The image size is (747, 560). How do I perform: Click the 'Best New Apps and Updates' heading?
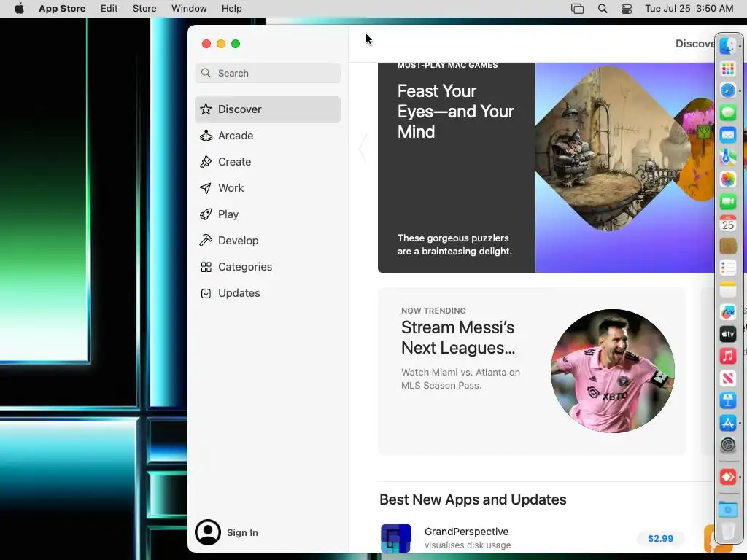point(473,499)
